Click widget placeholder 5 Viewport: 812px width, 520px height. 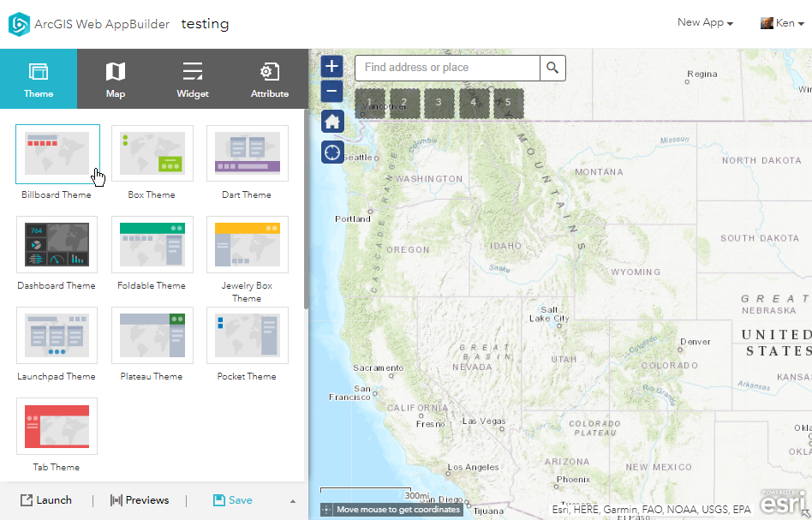(x=509, y=103)
